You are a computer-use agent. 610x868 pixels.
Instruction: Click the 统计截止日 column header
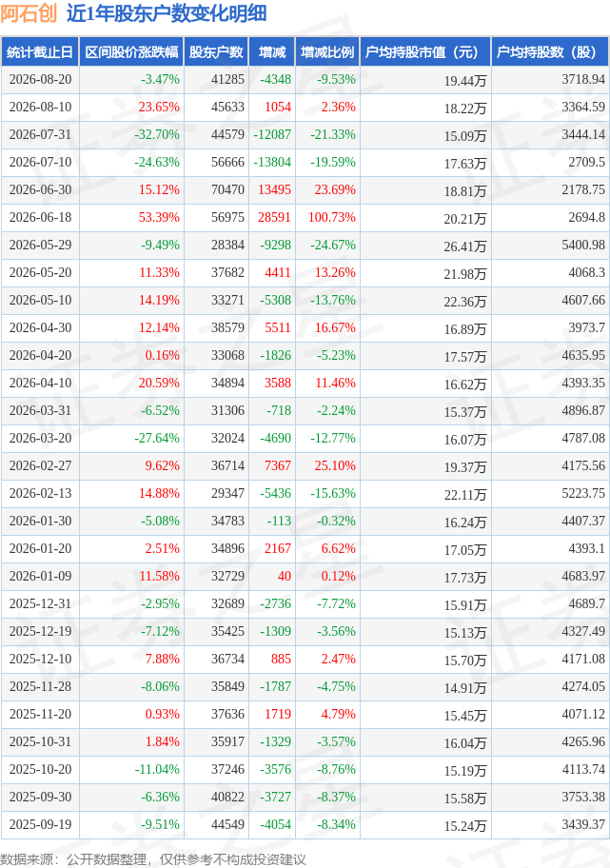point(40,52)
